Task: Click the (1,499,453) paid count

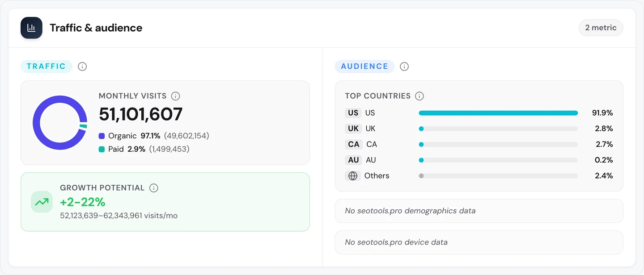Action: click(x=169, y=149)
